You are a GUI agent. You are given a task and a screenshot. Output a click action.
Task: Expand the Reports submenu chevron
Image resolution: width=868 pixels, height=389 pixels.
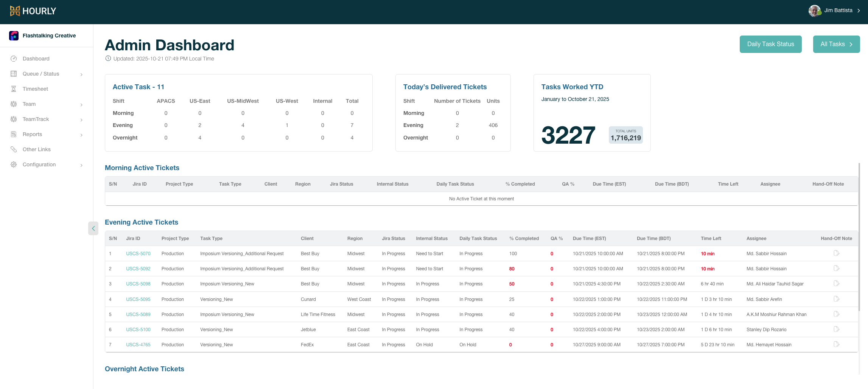pos(81,135)
